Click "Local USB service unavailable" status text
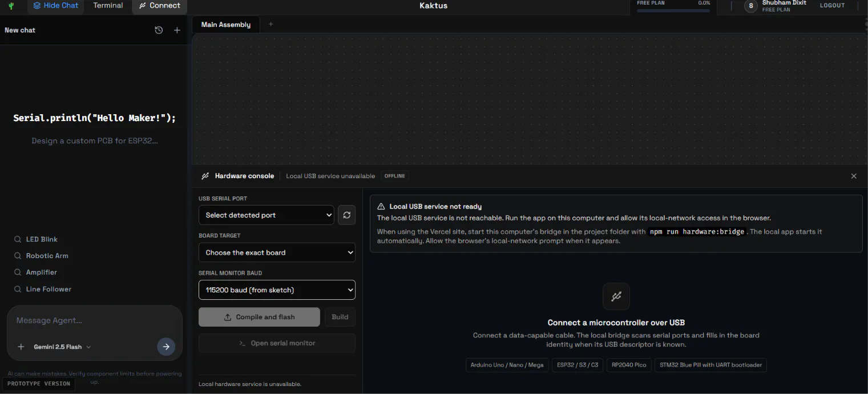 (330, 176)
